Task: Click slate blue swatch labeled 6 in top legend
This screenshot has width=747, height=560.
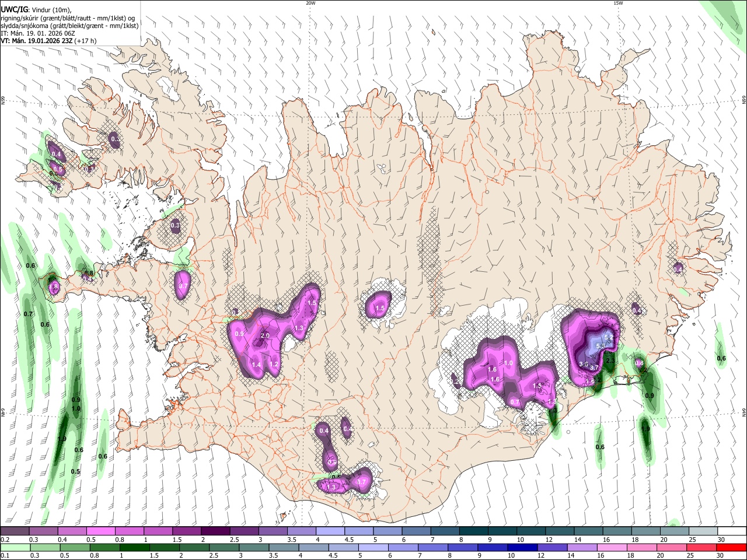Action: [416, 531]
